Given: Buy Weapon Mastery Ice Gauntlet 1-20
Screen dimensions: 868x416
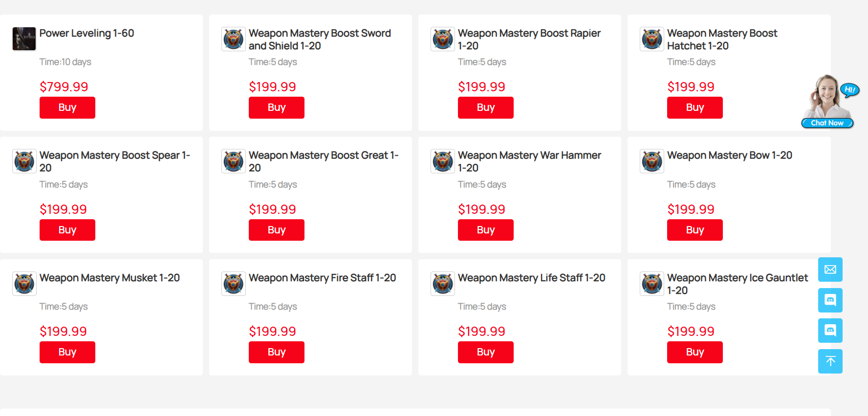Looking at the screenshot, I should coord(695,352).
